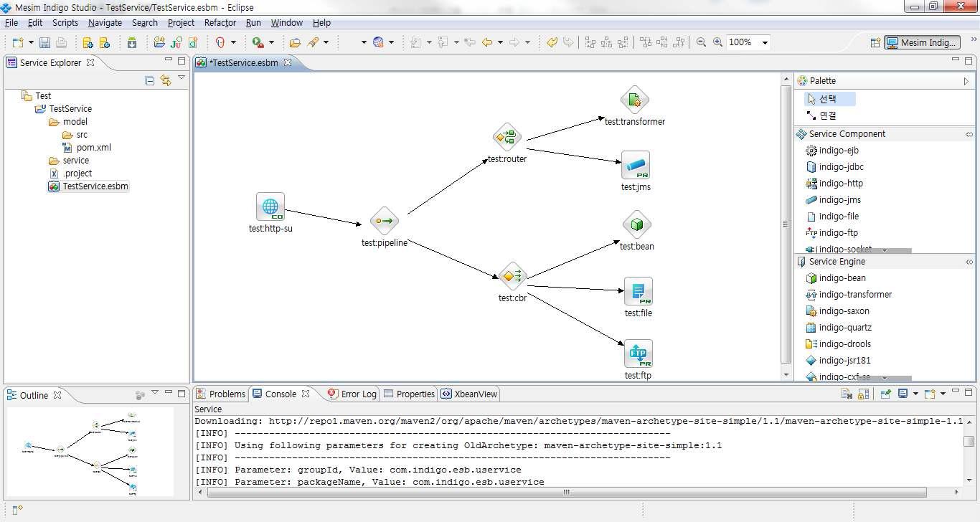980x522 pixels.
Task: Open the Navigate menu
Action: tap(105, 23)
